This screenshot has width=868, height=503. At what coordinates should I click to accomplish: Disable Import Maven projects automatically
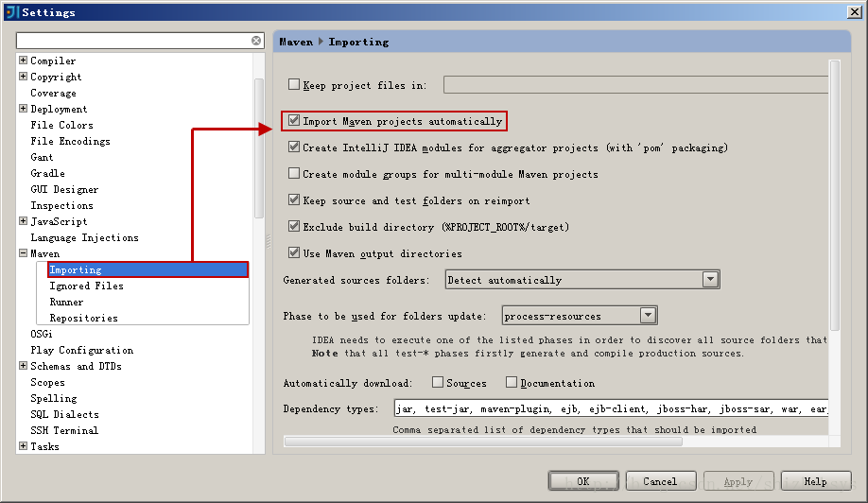pyautogui.click(x=294, y=120)
